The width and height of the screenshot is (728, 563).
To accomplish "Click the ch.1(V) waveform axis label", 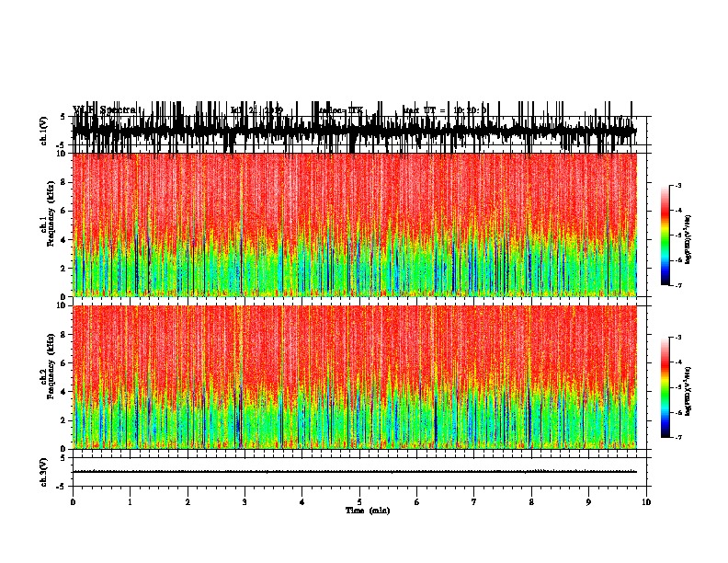I will click(44, 131).
